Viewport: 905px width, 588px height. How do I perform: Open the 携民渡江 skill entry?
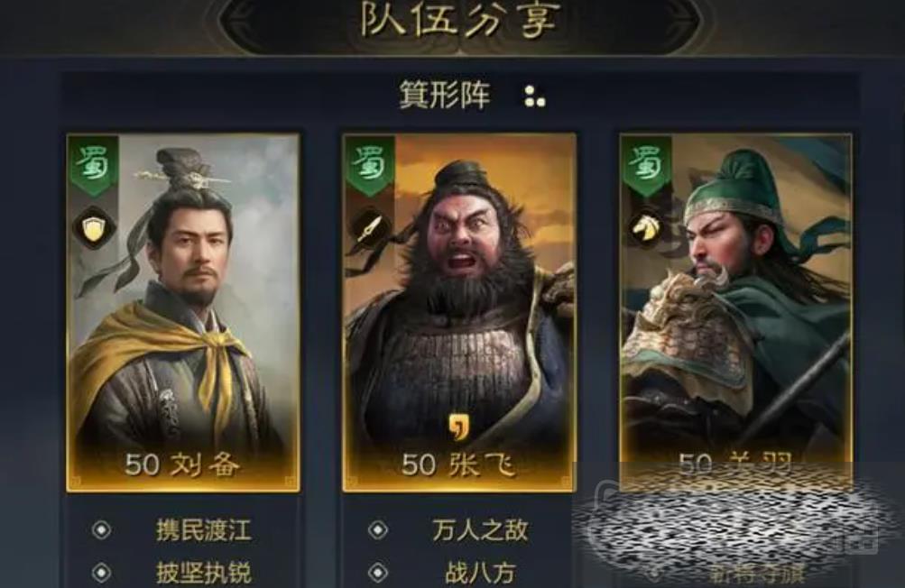[x=204, y=529]
